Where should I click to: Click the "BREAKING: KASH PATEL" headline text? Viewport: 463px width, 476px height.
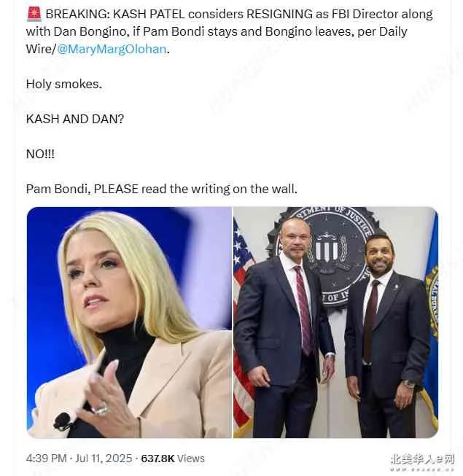coord(115,14)
